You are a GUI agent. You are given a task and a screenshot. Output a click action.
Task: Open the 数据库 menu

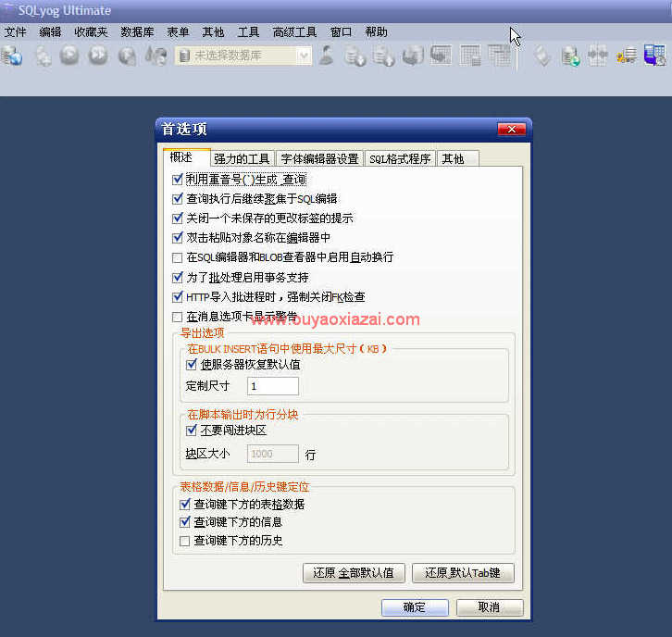point(137,32)
